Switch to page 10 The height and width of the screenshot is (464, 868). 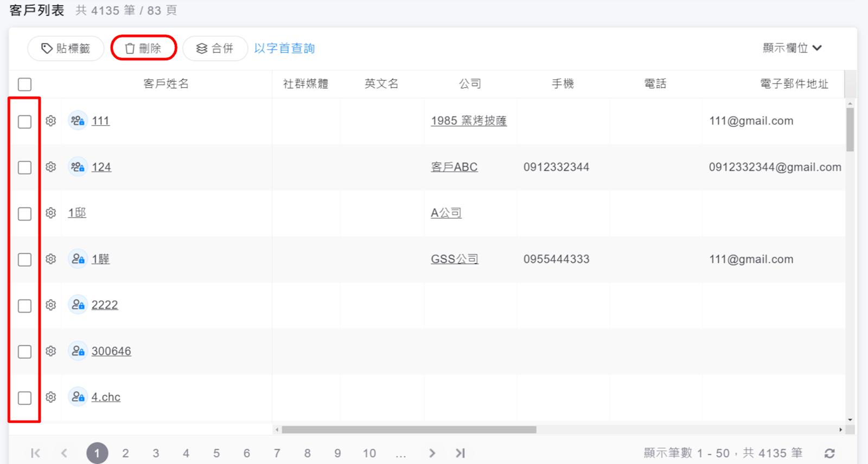pyautogui.click(x=369, y=453)
